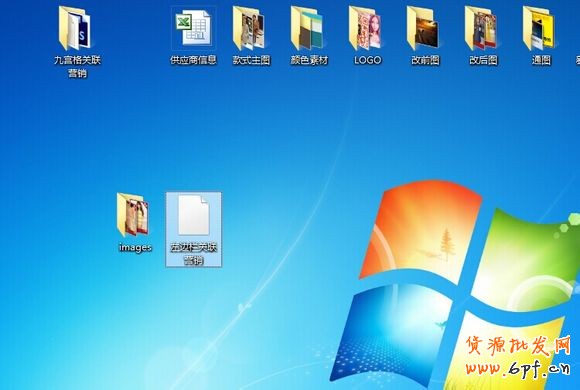Click the LOGO text label
The image size is (580, 390).
[367, 60]
